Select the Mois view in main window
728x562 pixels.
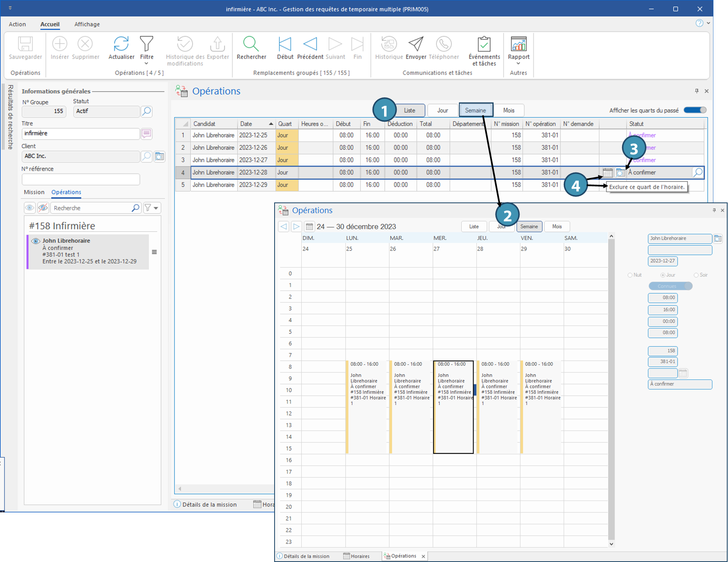509,110
